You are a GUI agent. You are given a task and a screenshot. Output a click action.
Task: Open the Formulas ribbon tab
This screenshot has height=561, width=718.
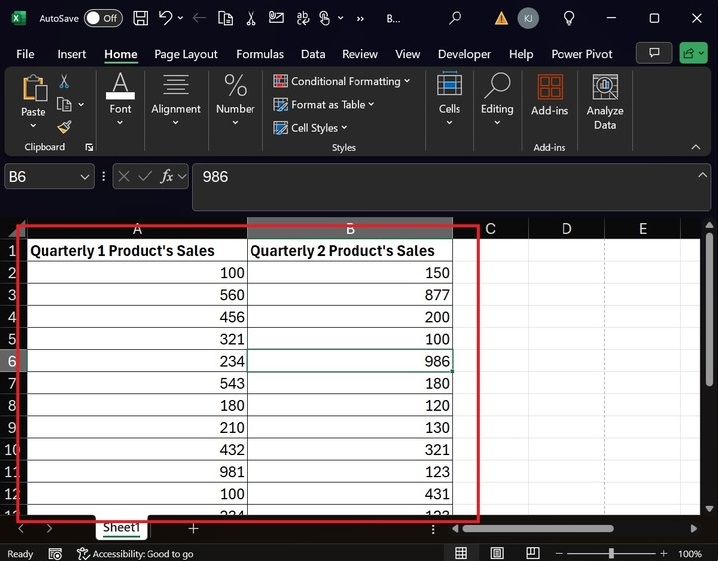coord(260,54)
